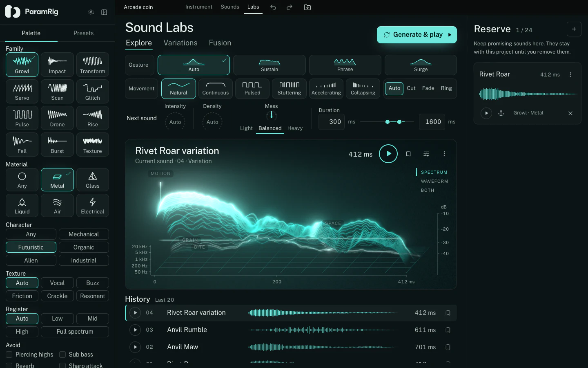Open more options for Rivet Roar variation
Screen dimensions: 588x368
tap(444, 154)
